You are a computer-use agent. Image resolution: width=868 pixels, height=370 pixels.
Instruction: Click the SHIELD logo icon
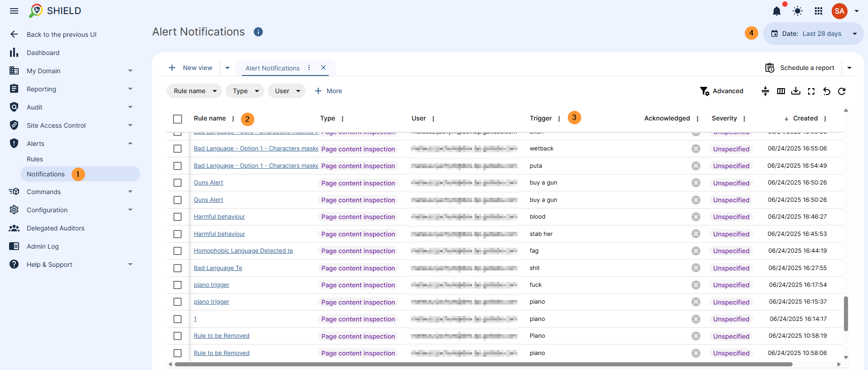tap(35, 11)
